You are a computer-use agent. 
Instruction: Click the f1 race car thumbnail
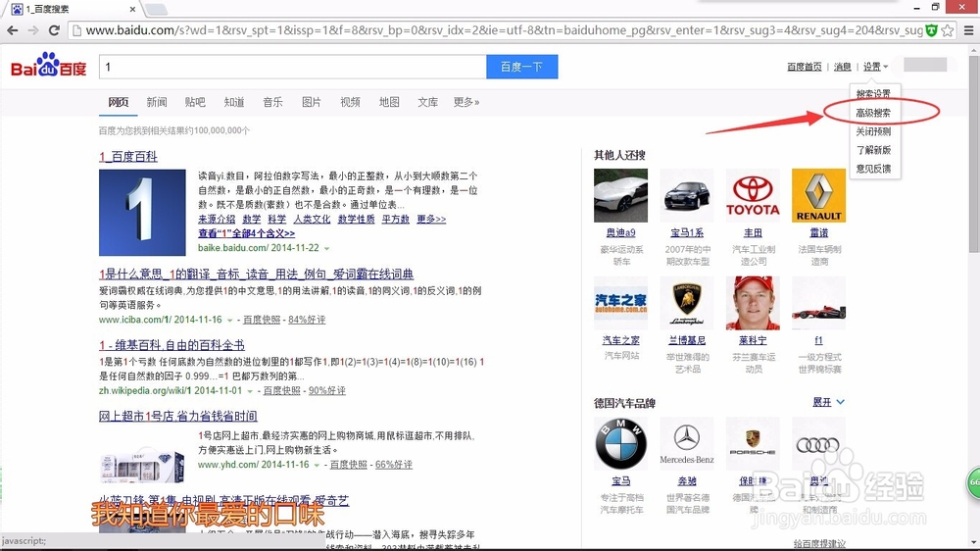pos(818,303)
